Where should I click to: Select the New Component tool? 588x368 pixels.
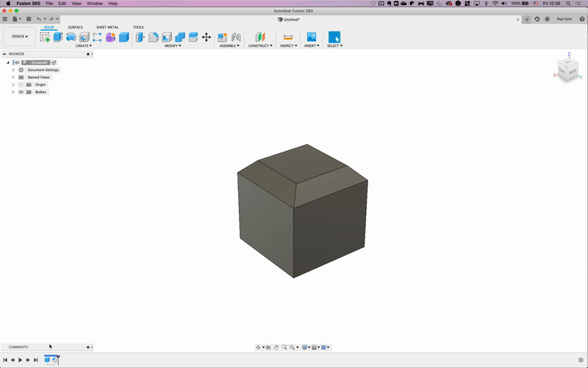point(223,37)
